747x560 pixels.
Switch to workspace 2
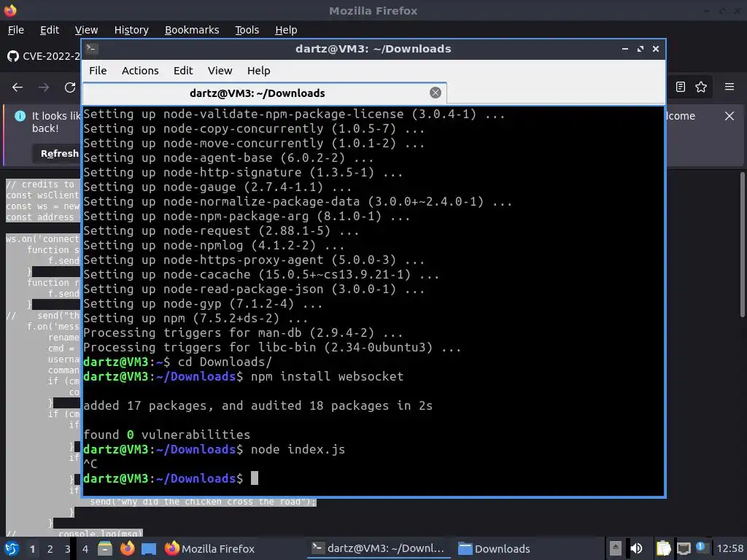point(50,549)
